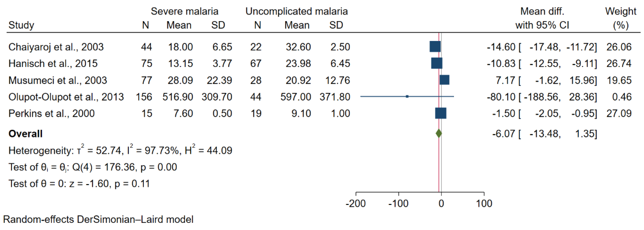Select the Weight (%) column header
This screenshot has width=644, height=230.
pos(621,18)
